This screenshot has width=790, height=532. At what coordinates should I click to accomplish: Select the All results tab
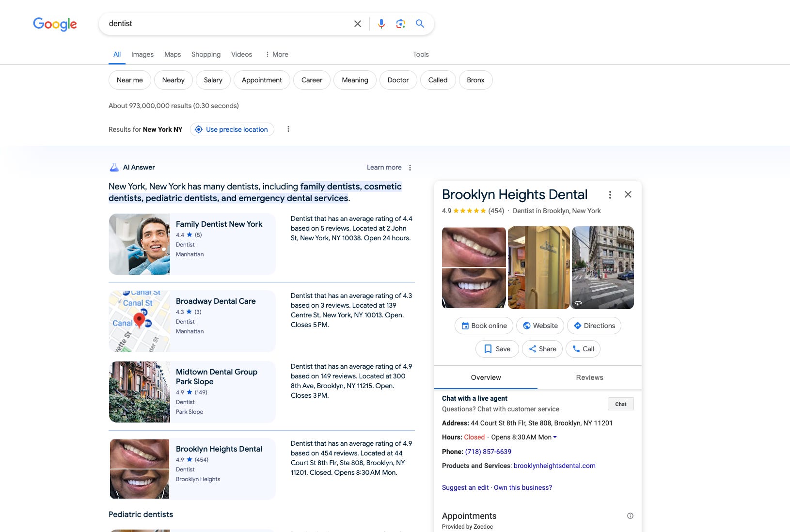(117, 54)
